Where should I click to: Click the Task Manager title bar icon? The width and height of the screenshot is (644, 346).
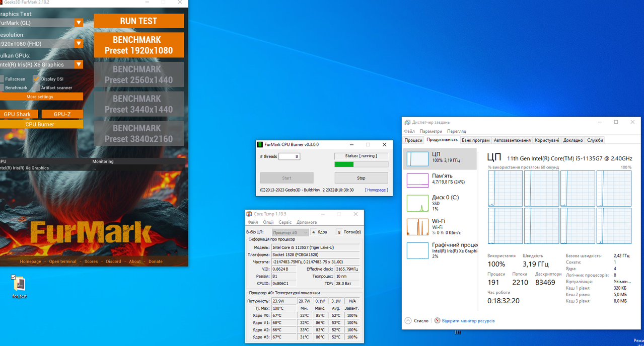click(x=408, y=122)
